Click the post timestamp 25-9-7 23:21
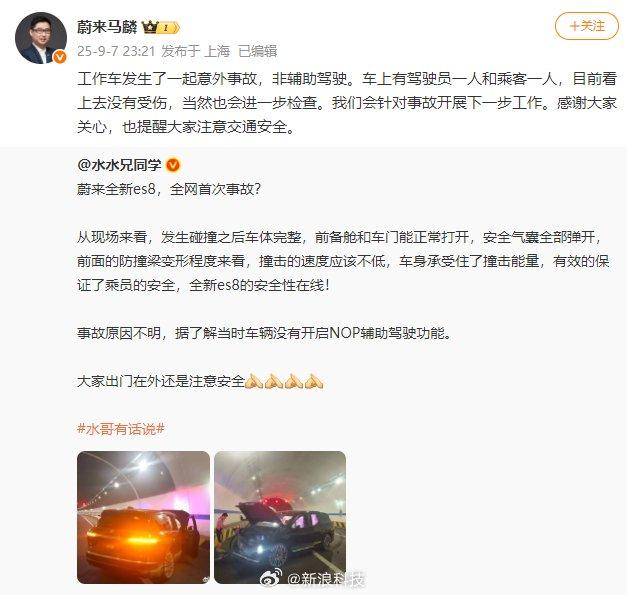This screenshot has width=627, height=595. tap(116, 51)
